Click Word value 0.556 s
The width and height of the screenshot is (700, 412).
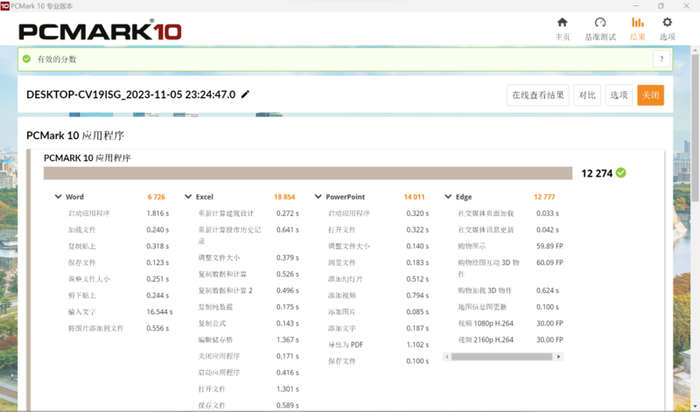[x=158, y=328]
